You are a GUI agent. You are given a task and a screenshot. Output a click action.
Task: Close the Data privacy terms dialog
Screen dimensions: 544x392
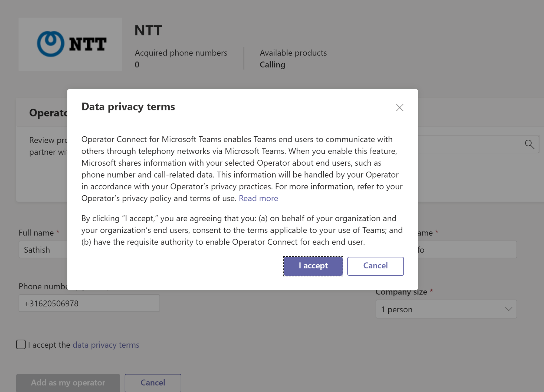tap(399, 107)
